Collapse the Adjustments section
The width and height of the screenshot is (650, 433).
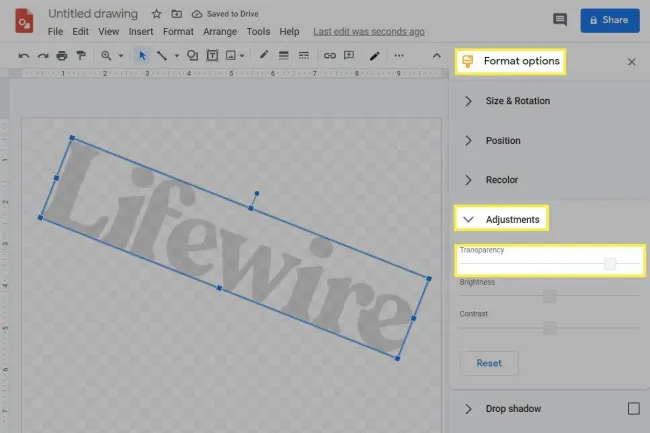(468, 219)
